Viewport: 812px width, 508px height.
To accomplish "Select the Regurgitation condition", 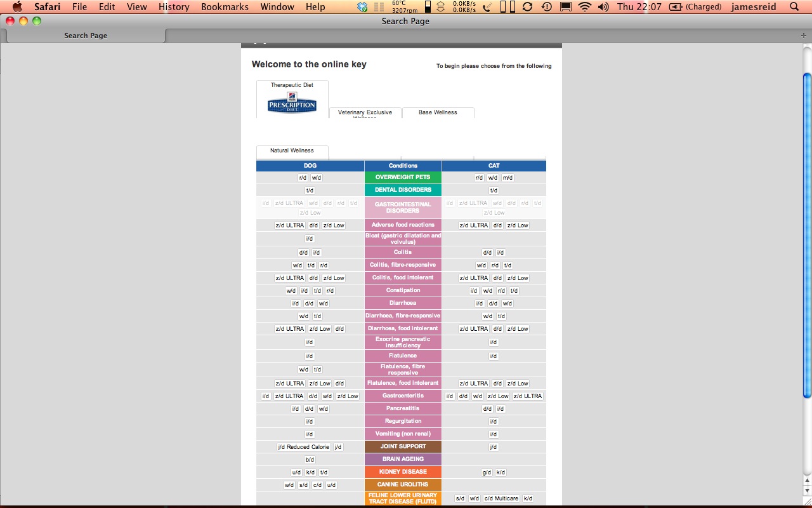I will coord(403,421).
